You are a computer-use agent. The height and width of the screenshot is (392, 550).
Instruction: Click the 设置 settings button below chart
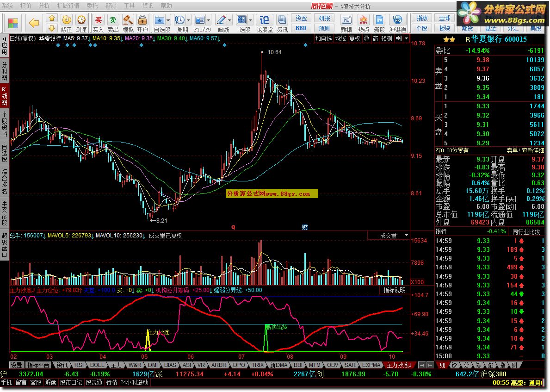[x=16, y=365]
